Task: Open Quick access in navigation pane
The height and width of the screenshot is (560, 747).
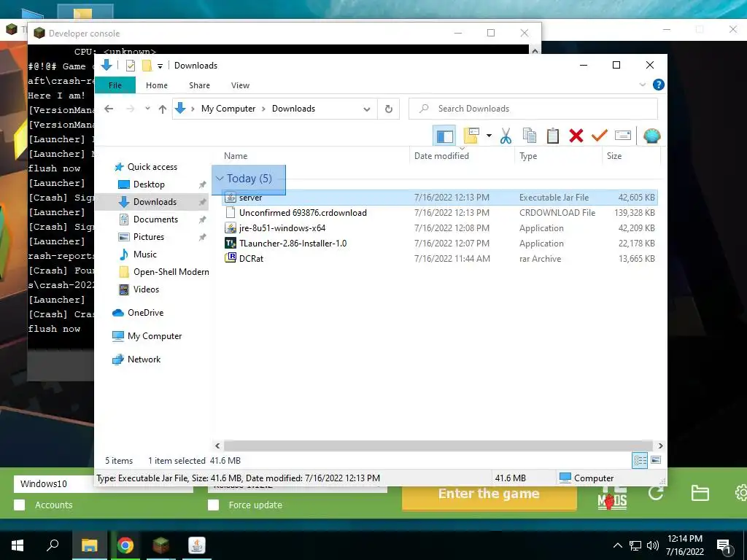Action: (152, 167)
